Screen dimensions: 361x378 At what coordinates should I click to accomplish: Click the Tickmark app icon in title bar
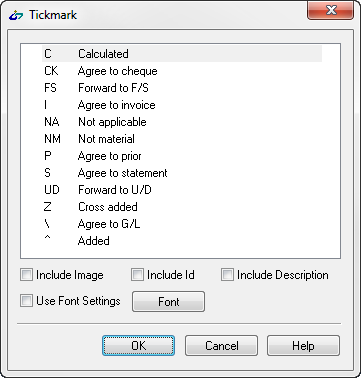(x=16, y=15)
